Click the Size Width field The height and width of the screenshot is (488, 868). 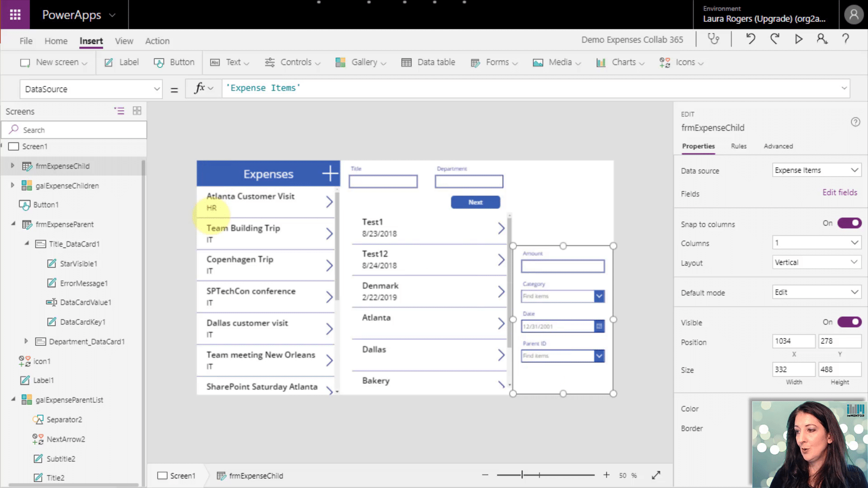(793, 369)
